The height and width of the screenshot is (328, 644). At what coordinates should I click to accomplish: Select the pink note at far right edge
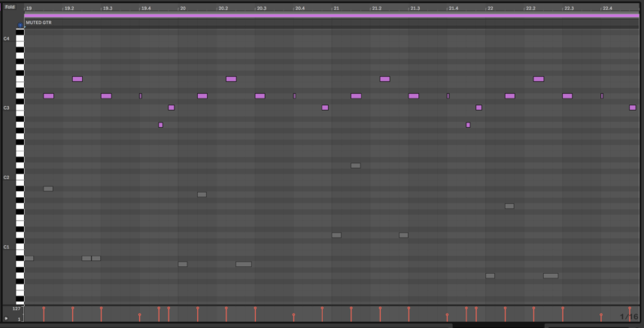[x=633, y=108]
